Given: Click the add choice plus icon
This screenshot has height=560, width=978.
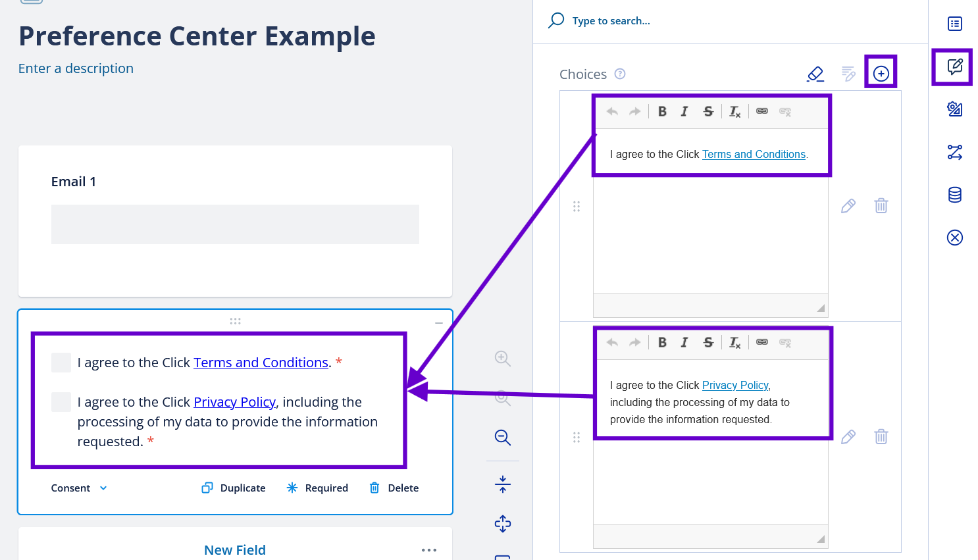Looking at the screenshot, I should (x=881, y=74).
